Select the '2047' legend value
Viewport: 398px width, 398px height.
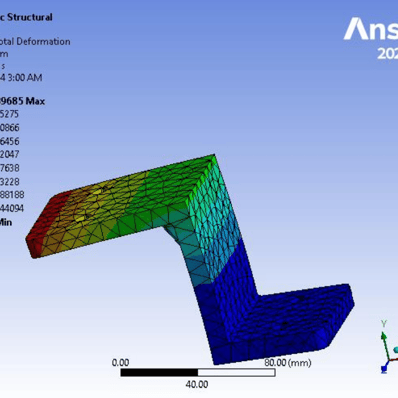click(10, 155)
